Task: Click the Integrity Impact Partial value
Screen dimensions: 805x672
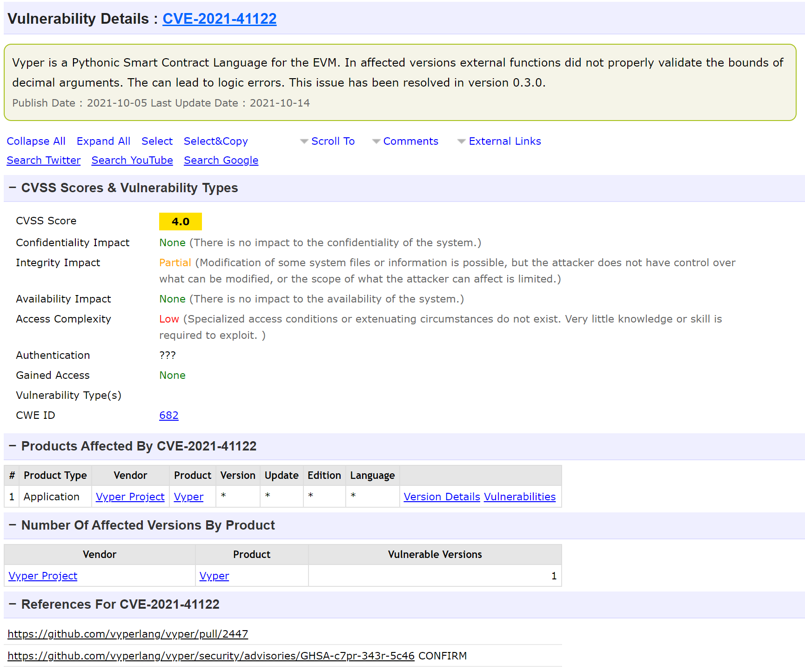Action: click(x=175, y=262)
